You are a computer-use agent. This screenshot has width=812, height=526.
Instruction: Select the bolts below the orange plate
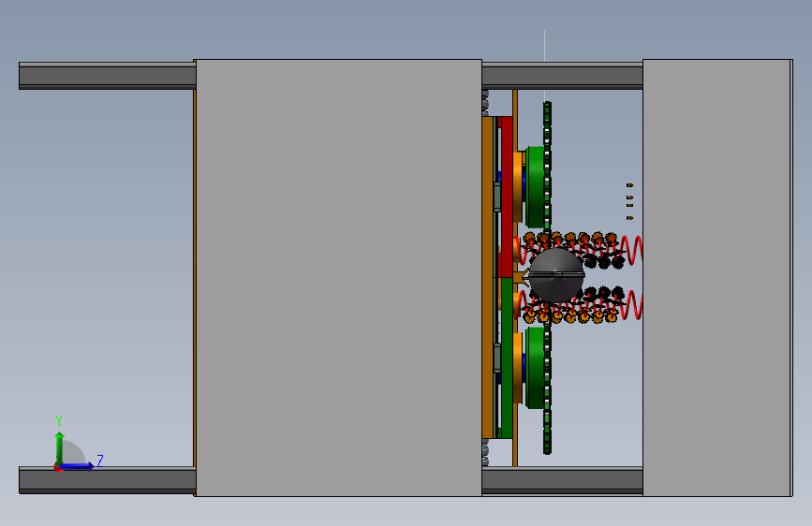point(485,452)
